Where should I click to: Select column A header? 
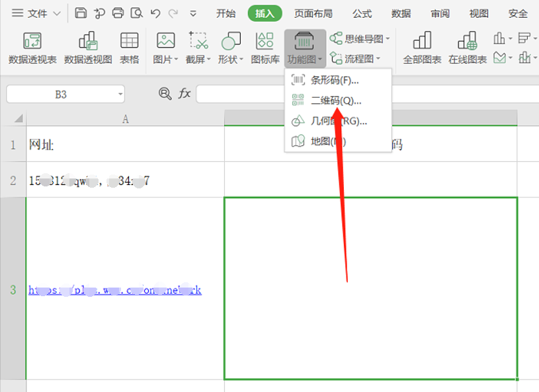(x=125, y=118)
